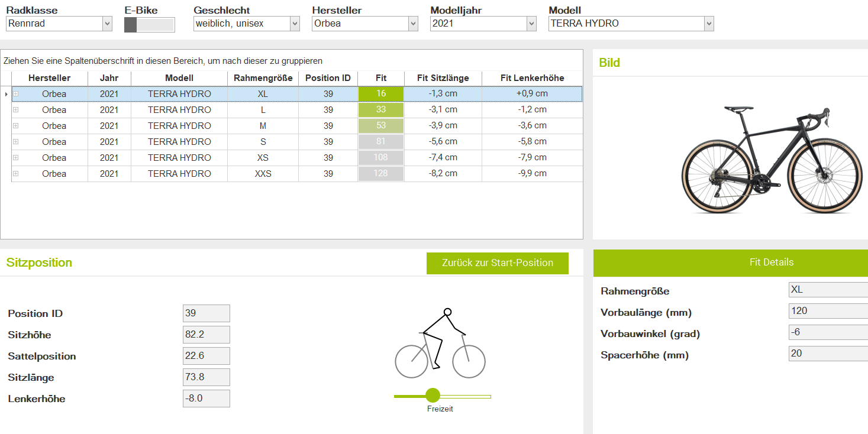Click the green Fit value 16 cell
This screenshot has height=434, width=868.
coord(380,94)
